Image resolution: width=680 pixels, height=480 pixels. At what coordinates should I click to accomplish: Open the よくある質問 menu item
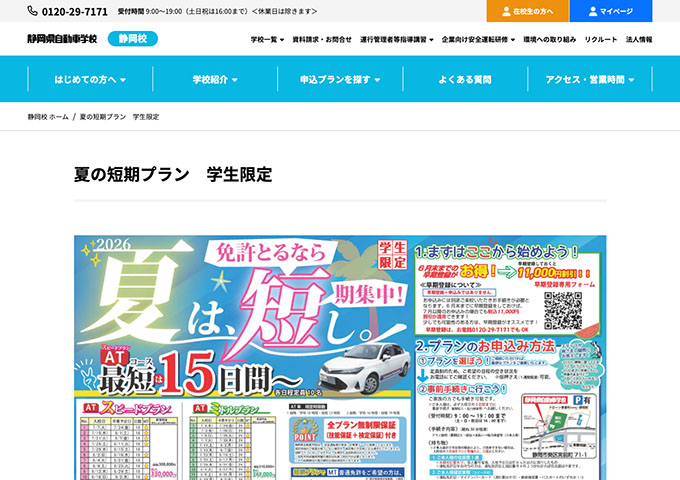[x=465, y=79]
